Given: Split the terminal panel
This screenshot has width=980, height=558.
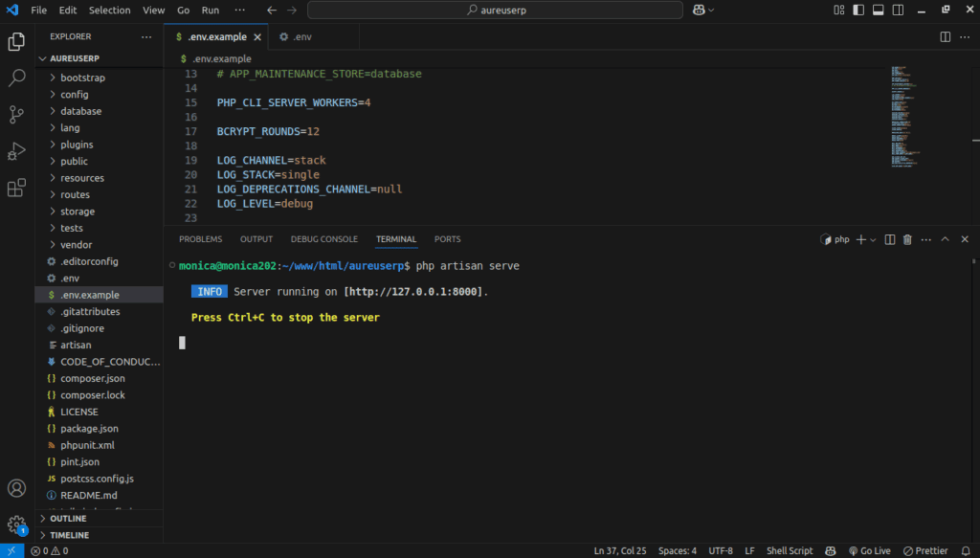Looking at the screenshot, I should [890, 239].
